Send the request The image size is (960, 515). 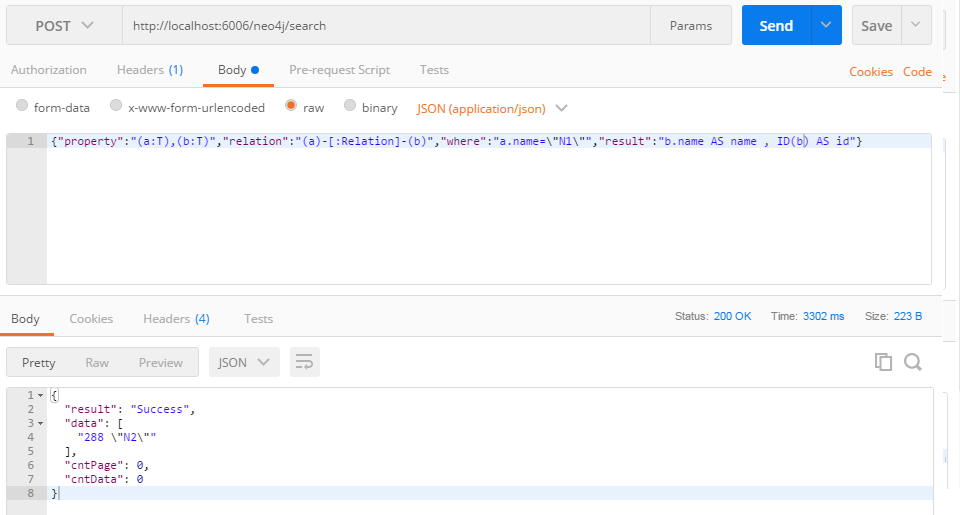point(776,25)
